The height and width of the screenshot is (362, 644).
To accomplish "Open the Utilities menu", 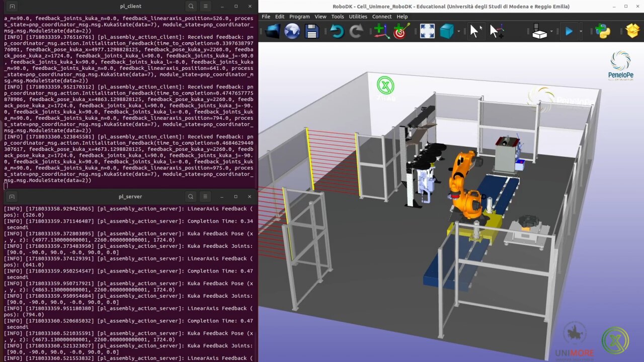I will 358,17.
